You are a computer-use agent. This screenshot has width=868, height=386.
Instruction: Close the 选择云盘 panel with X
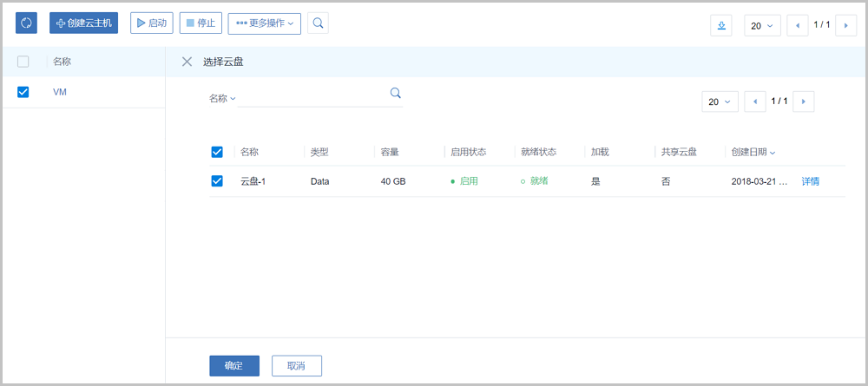click(187, 62)
